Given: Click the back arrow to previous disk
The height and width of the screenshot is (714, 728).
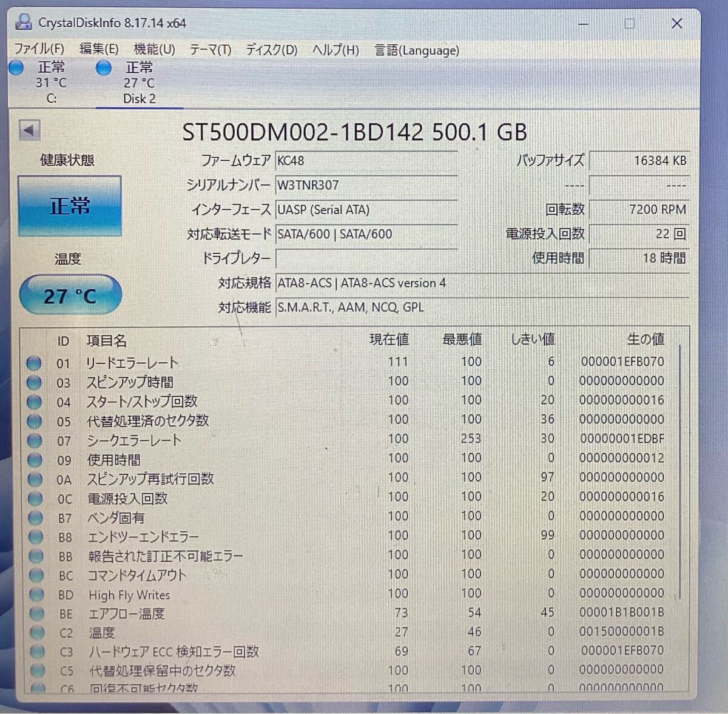Looking at the screenshot, I should tap(29, 130).
